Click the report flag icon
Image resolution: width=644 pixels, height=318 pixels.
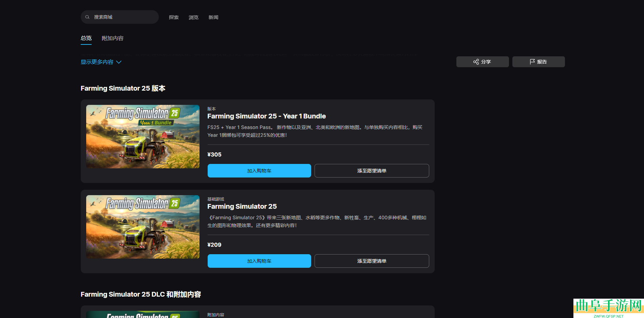(x=532, y=62)
